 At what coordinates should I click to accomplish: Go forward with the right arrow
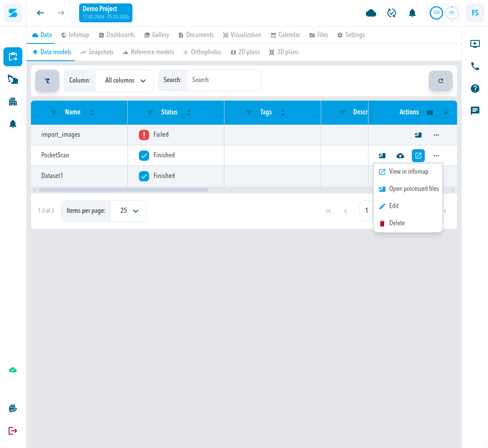(61, 13)
